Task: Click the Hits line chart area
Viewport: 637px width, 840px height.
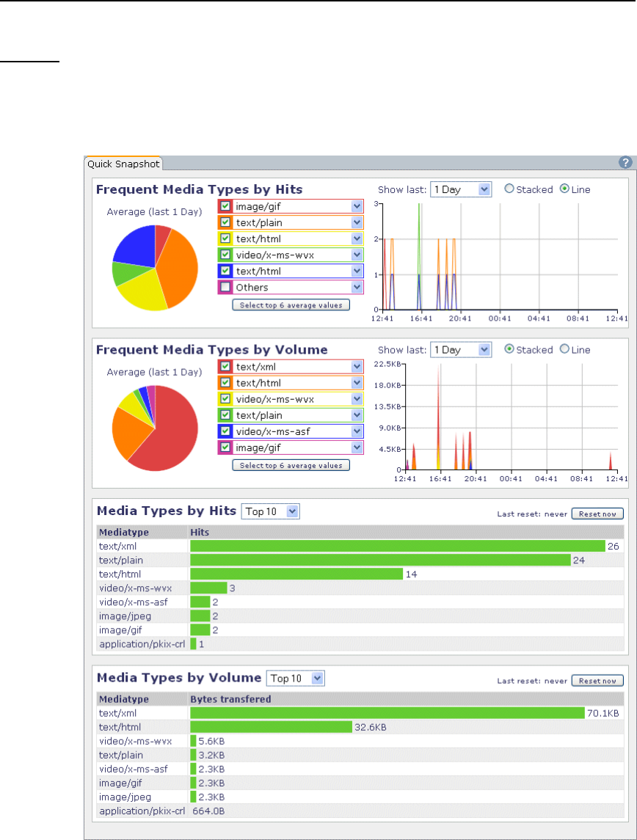Action: coord(500,257)
